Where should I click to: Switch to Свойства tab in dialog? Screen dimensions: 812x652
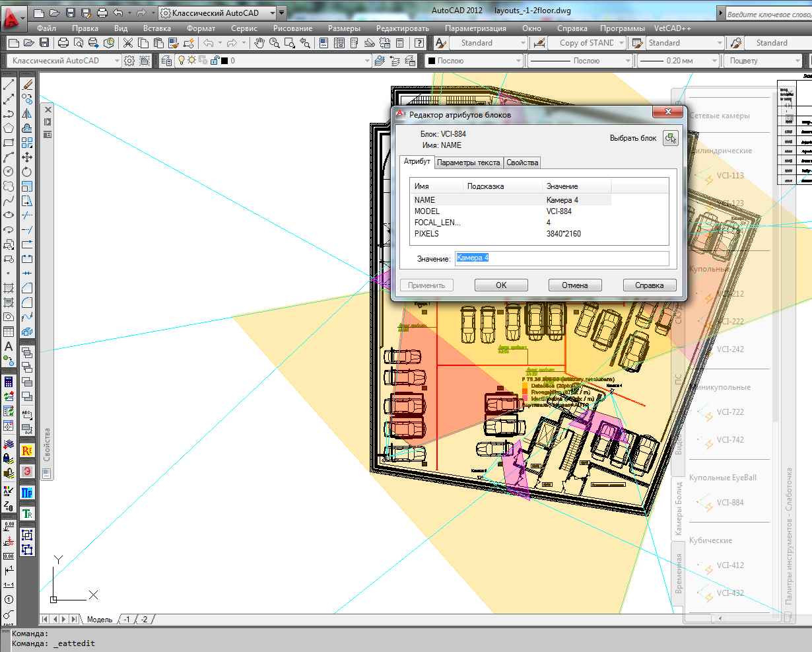click(522, 163)
